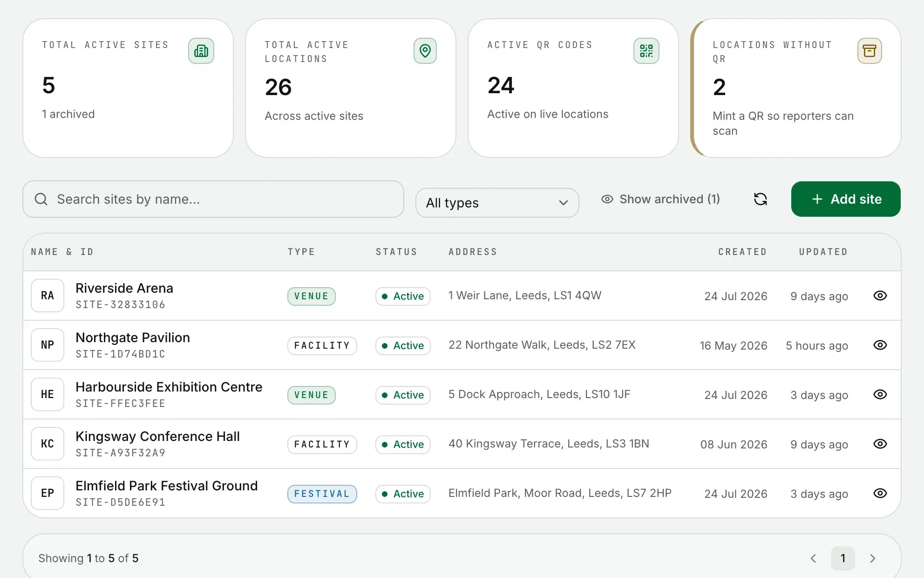Click the FACILITY badge on Kingsway Conference Hall row

coord(322,445)
